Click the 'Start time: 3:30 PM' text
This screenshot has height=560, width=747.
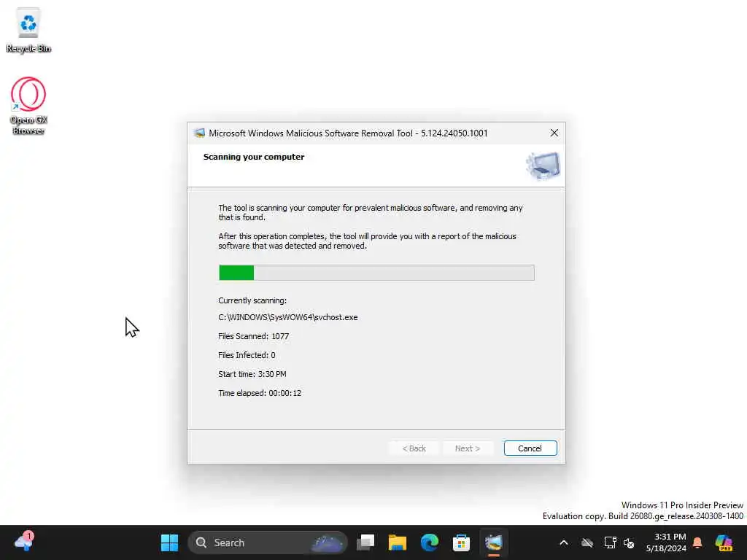coord(252,374)
